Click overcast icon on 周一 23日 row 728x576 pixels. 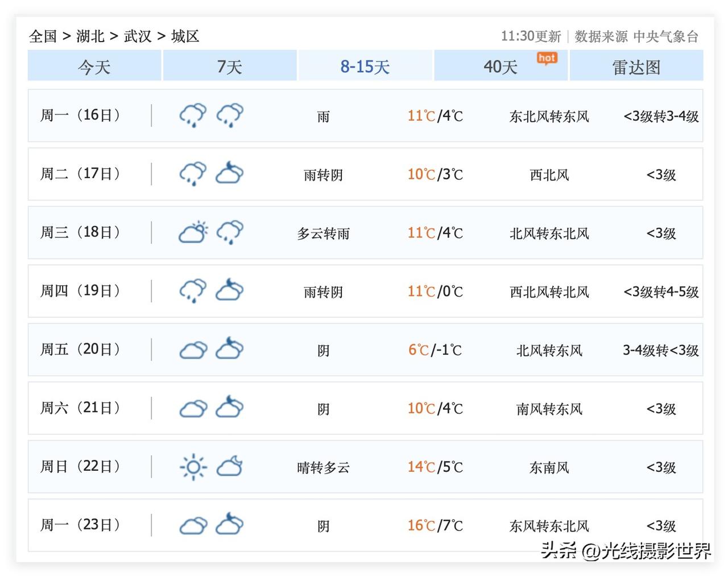(193, 525)
